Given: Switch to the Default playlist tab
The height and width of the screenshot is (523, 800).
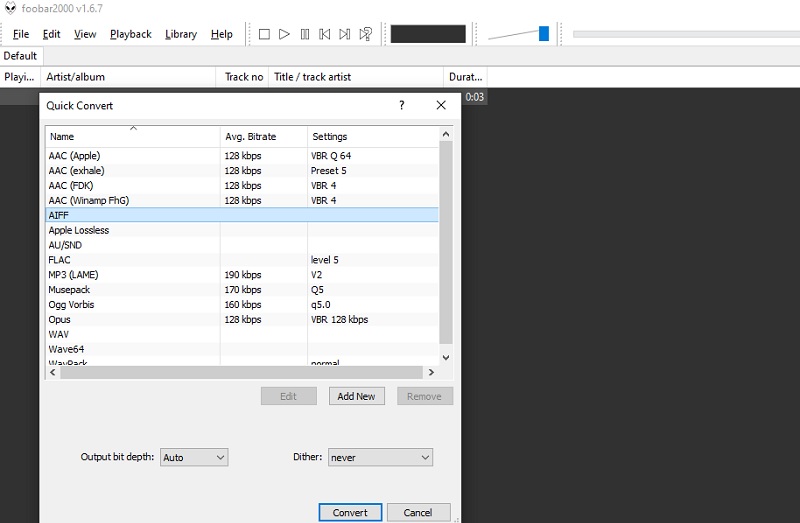Looking at the screenshot, I should 20,56.
